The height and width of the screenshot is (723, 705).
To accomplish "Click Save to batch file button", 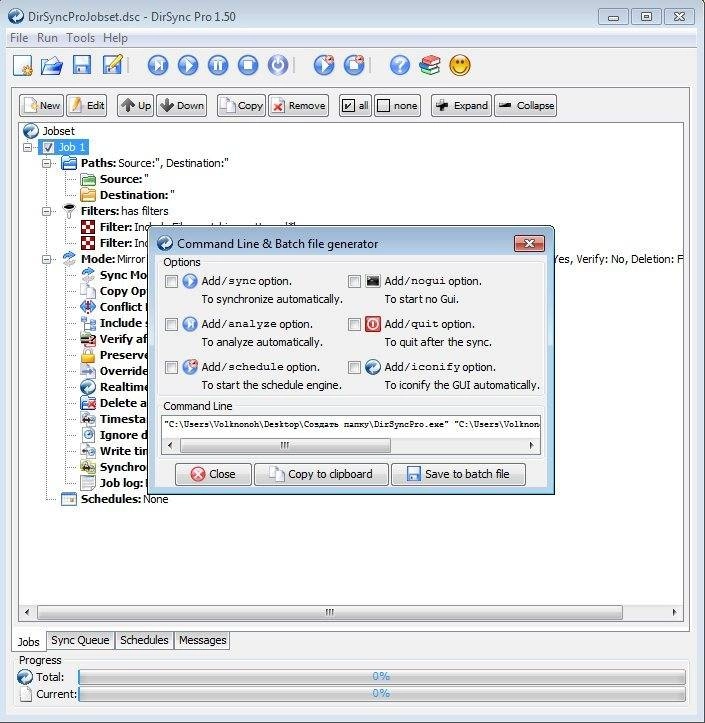I will click(458, 474).
